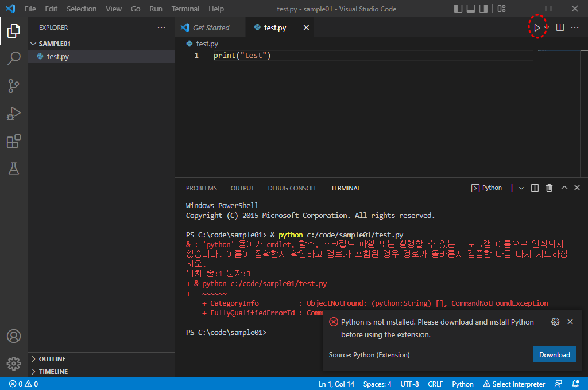The height and width of the screenshot is (390, 588).
Task: Open the Run menu
Action: pos(156,9)
